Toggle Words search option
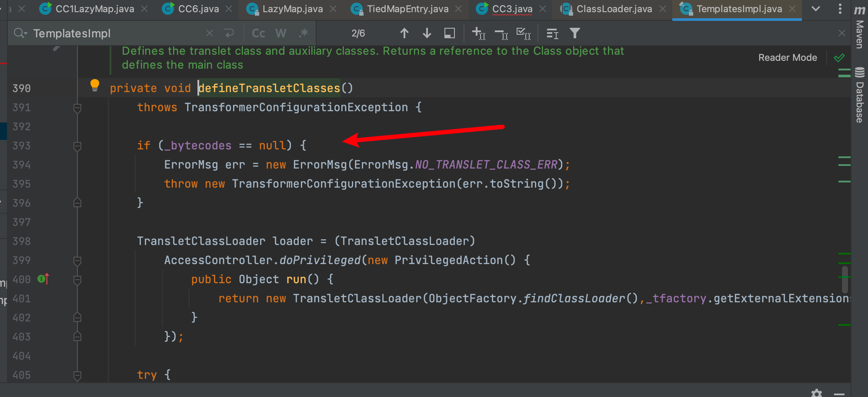Viewport: 868px width, 397px height. (281, 33)
